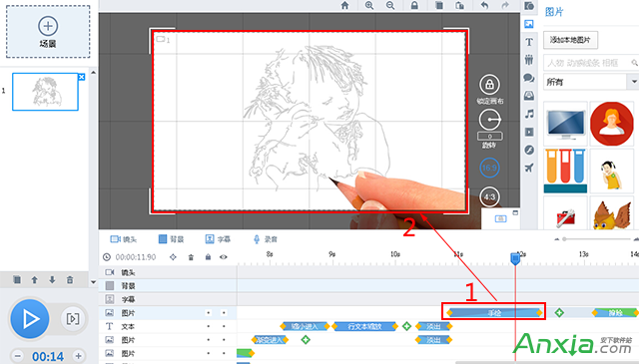The height and width of the screenshot is (364, 639).
Task: Click the big blue play button
Action: click(30, 319)
